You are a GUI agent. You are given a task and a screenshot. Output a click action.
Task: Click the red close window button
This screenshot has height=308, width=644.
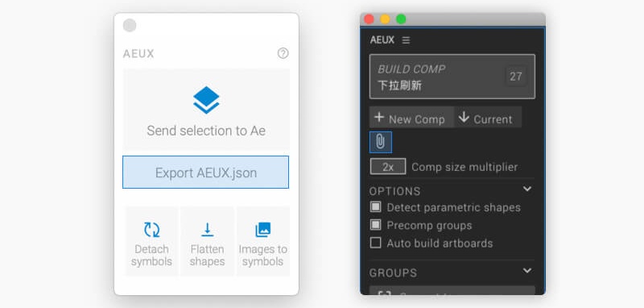click(369, 19)
